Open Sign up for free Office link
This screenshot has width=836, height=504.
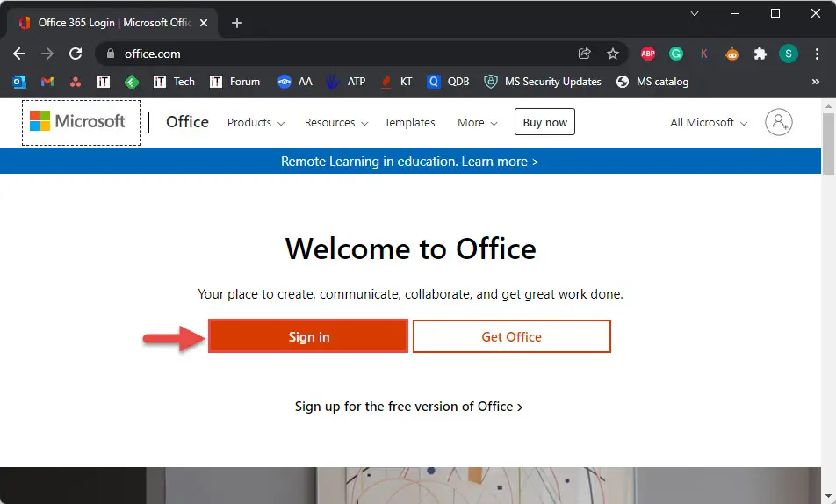click(408, 407)
